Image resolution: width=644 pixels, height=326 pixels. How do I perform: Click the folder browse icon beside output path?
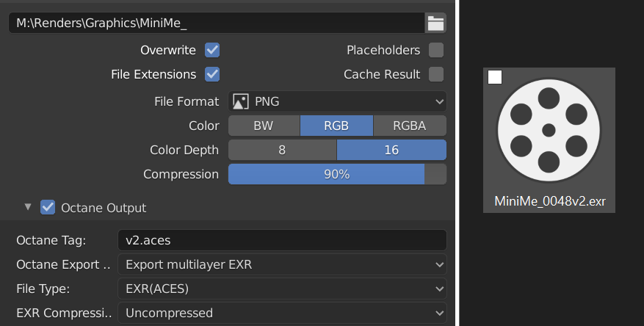tap(435, 23)
